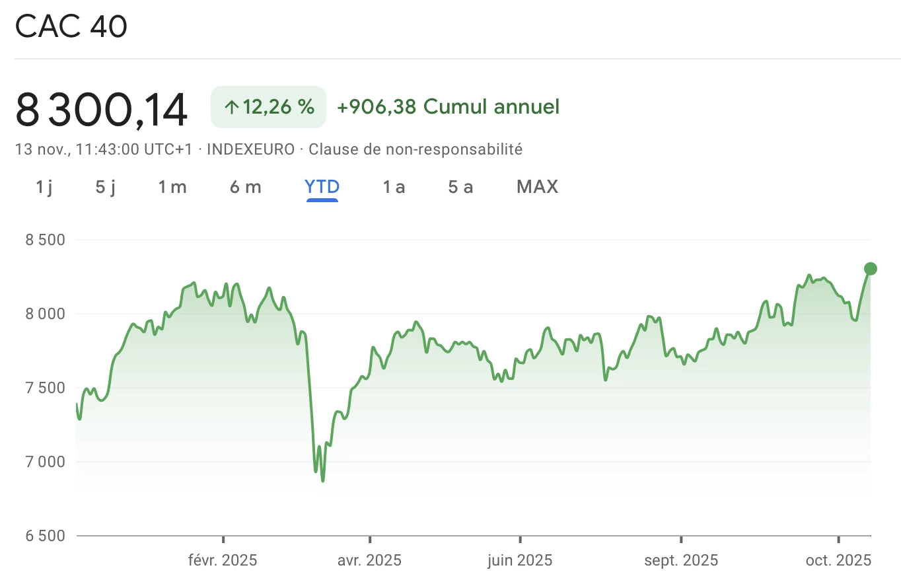Click the "+906,38 Cumul annuel" text

(449, 106)
